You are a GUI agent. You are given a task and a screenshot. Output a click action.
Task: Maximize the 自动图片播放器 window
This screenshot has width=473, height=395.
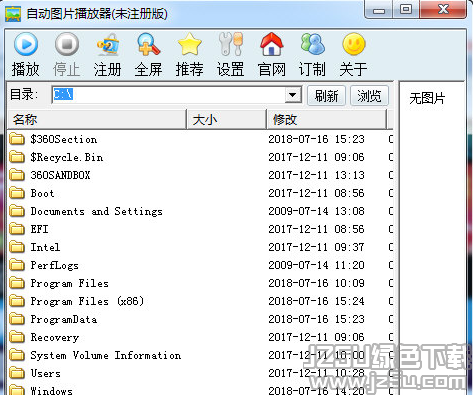(406, 10)
